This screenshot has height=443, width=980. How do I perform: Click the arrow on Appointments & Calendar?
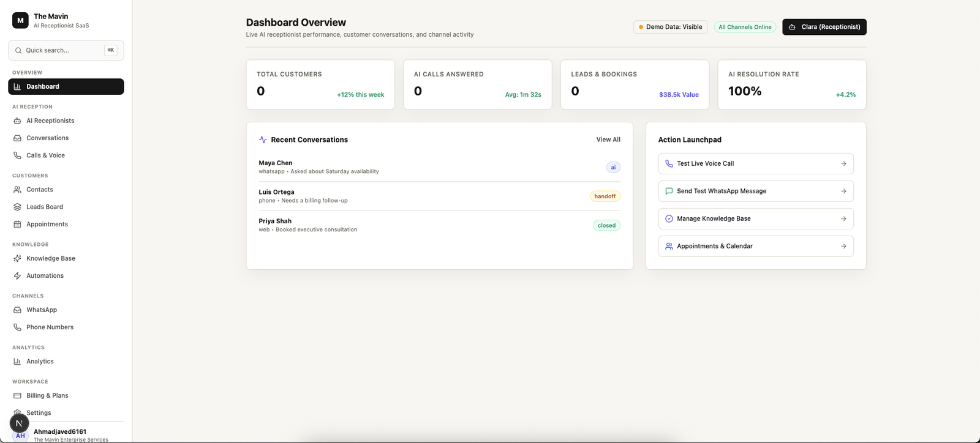[x=843, y=246]
